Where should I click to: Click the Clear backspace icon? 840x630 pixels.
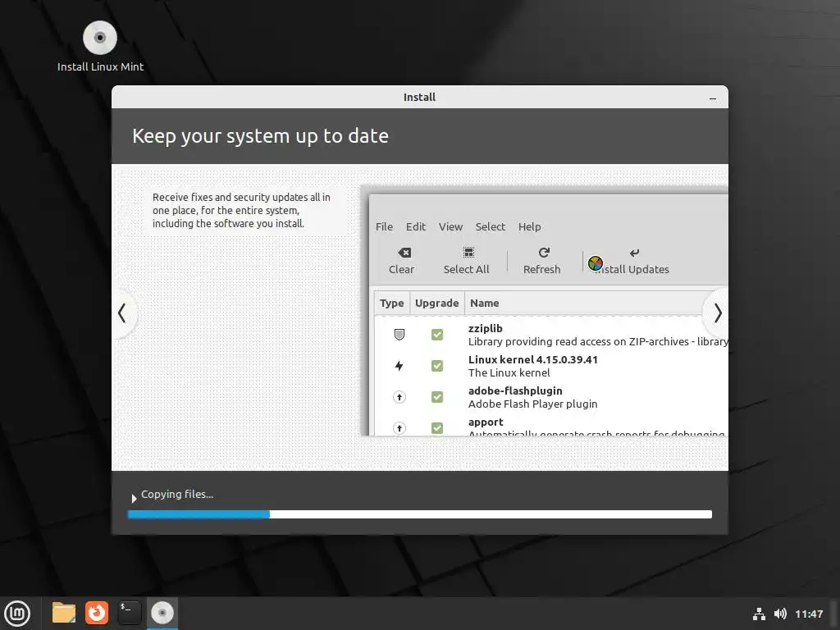(x=404, y=253)
